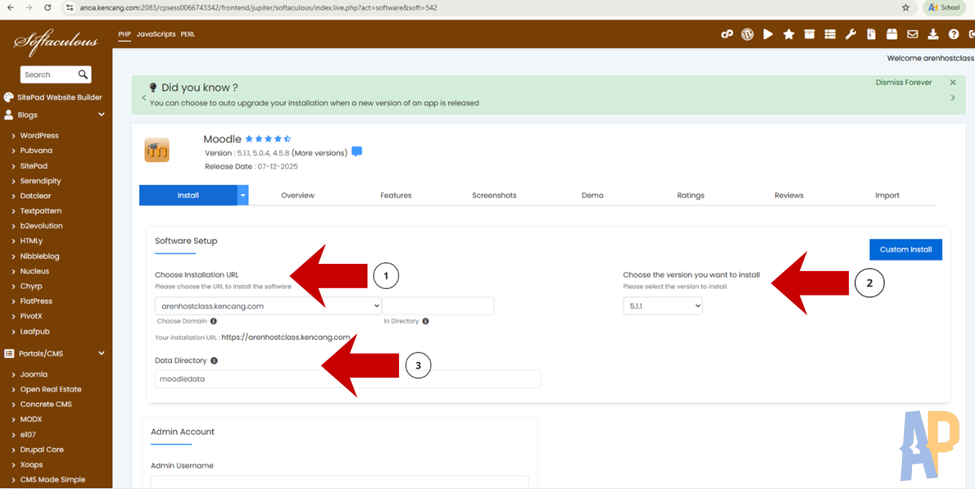Image resolution: width=975 pixels, height=489 pixels.
Task: Switch to the Screenshots tab
Action: (494, 195)
